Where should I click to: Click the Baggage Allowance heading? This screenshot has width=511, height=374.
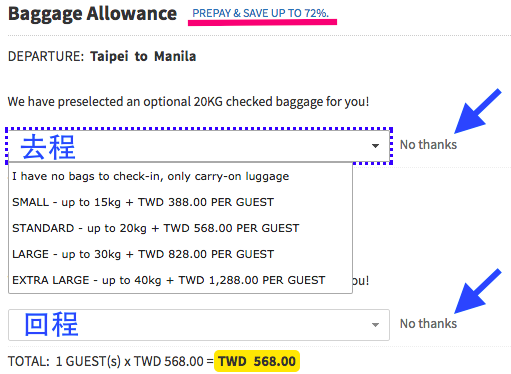[92, 14]
